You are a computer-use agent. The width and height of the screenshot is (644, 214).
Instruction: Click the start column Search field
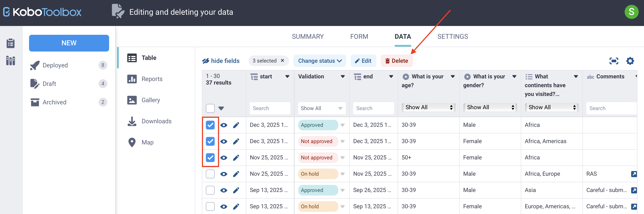pyautogui.click(x=270, y=108)
